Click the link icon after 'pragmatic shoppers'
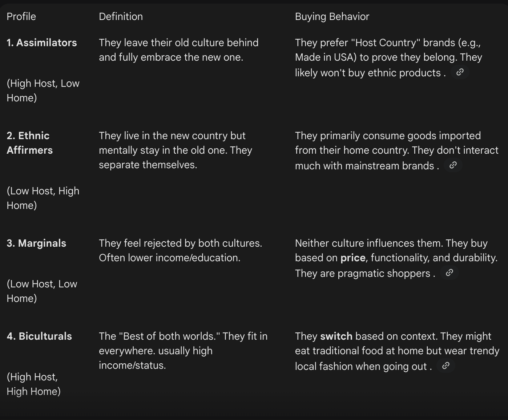Viewport: 508px width, 420px height. (x=449, y=273)
